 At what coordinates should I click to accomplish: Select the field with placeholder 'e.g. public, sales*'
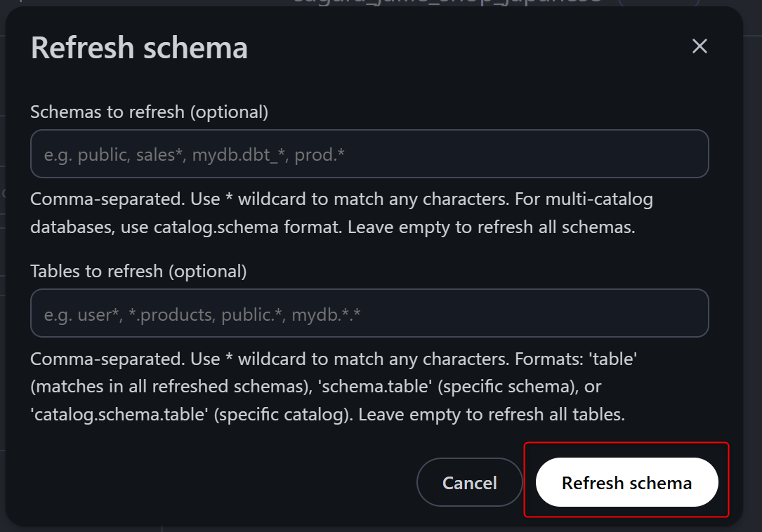[369, 154]
